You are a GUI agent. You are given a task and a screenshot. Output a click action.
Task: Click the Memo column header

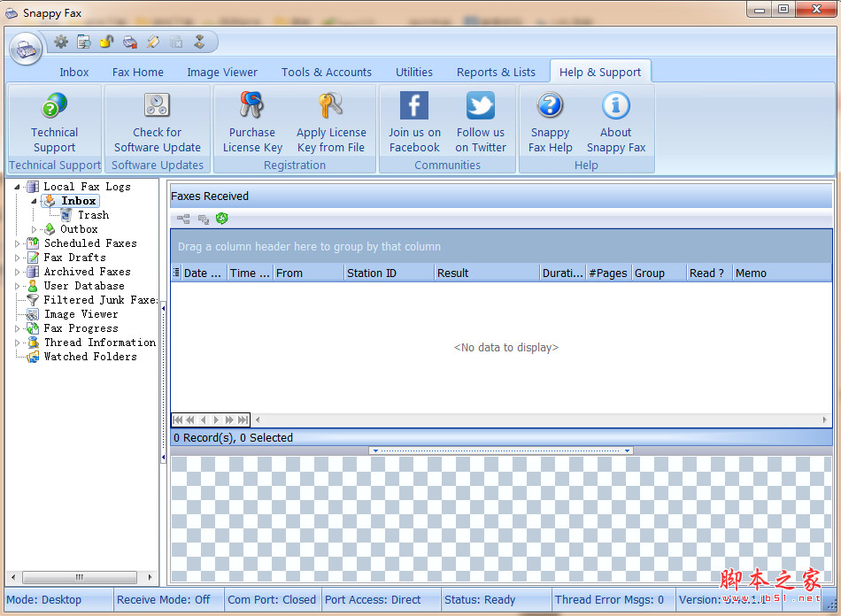782,273
